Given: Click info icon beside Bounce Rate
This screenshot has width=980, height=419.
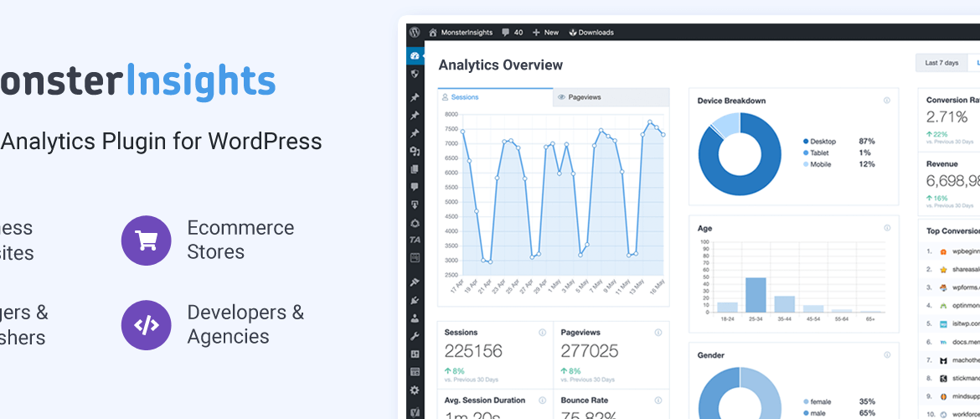Looking at the screenshot, I should click(x=658, y=401).
